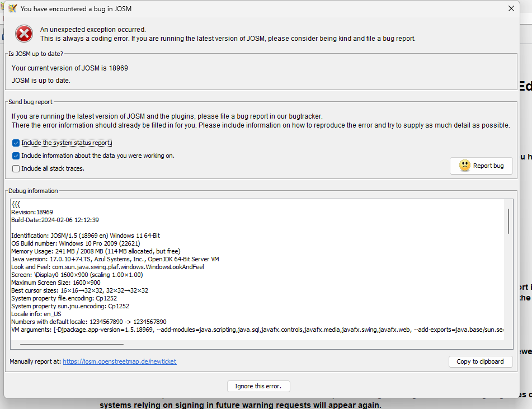532x409 pixels.
Task: Click the Build-Date line in debug text
Action: tap(55, 220)
